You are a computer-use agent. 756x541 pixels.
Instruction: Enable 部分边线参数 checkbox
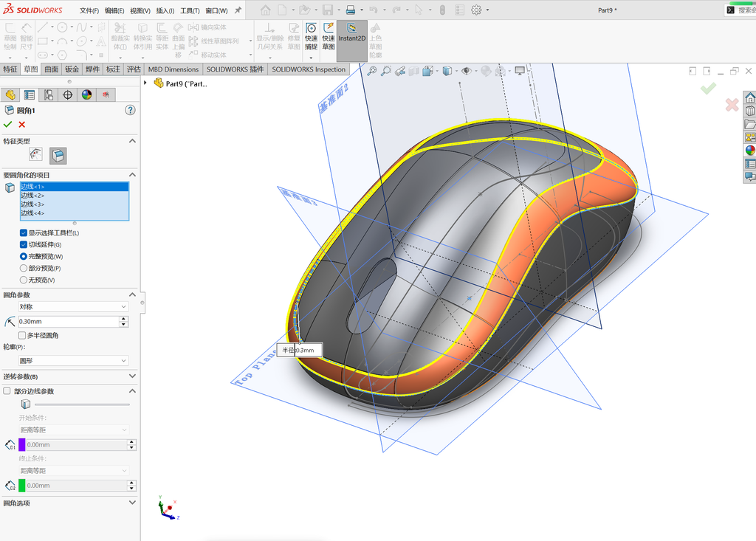7,391
